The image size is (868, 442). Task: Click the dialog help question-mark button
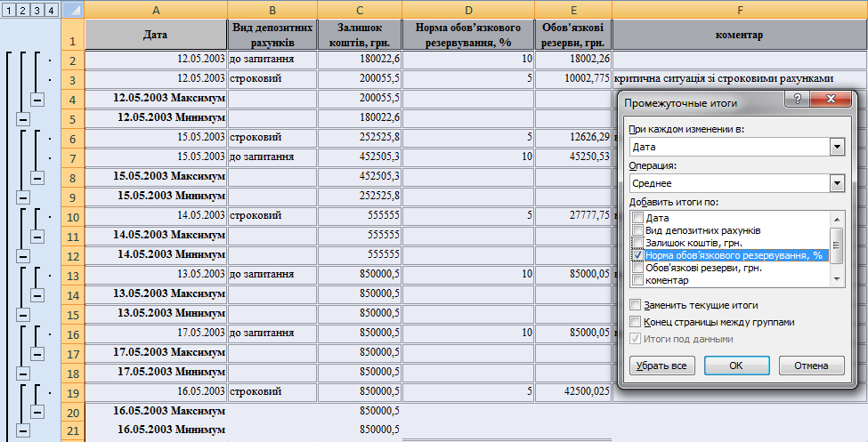(797, 99)
